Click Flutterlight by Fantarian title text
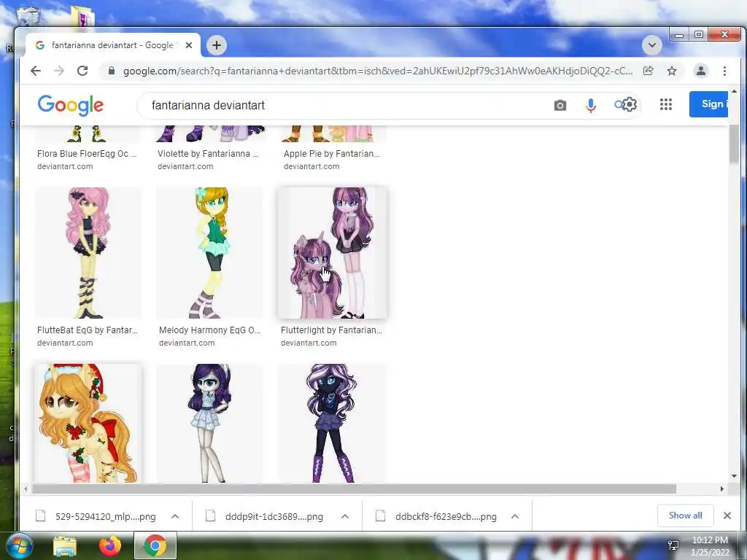747x560 pixels. 332,330
